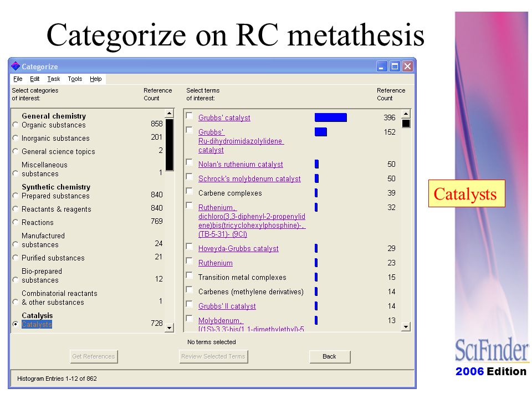This screenshot has width=532, height=399.
Task: Tick Carbenes (methylene derivatives) checkbox
Action: point(190,290)
